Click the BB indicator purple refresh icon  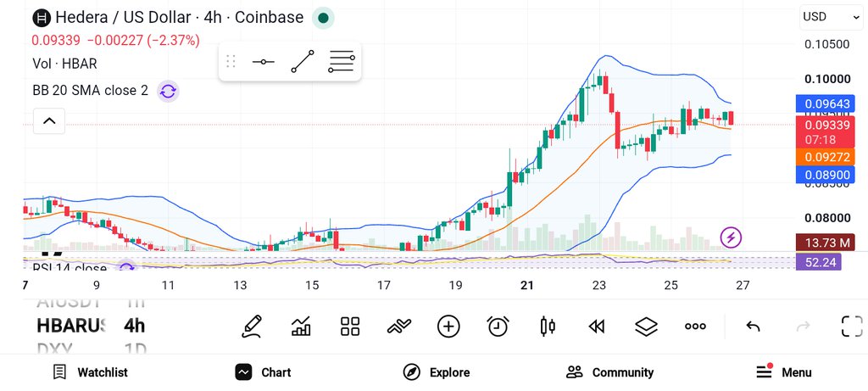pyautogui.click(x=168, y=91)
